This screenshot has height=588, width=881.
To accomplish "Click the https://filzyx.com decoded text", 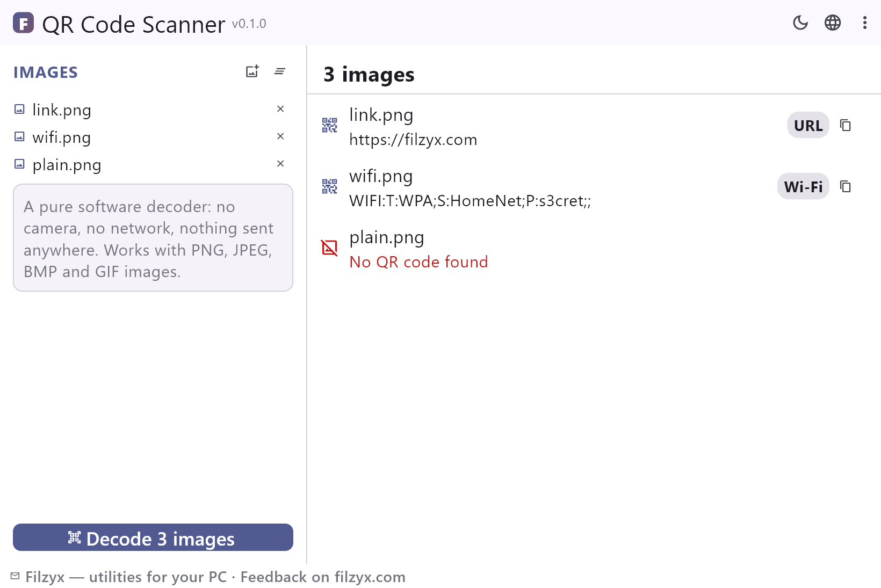I will point(413,140).
